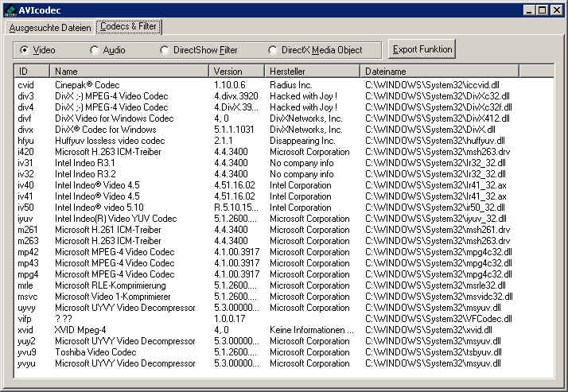
Task: Click Intel Indeo® video 5.10 entry
Action: (99, 208)
